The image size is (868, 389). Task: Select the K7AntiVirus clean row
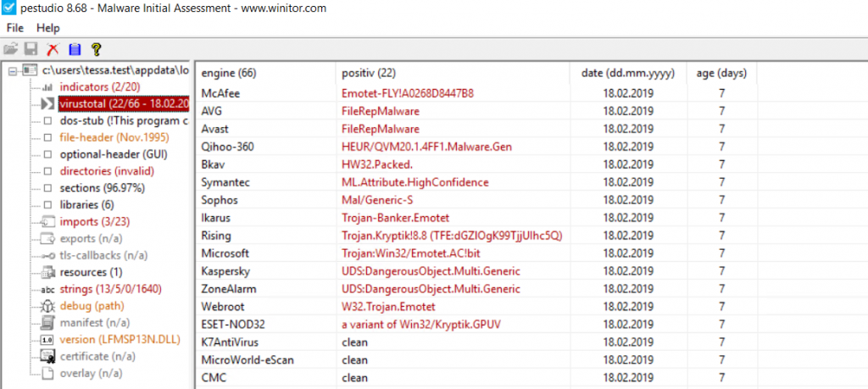[476, 342]
